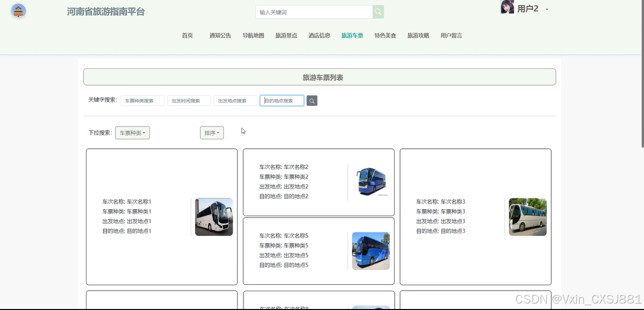This screenshot has height=310, width=644.
Task: Click the 目的地点搜索 input field
Action: coord(282,101)
